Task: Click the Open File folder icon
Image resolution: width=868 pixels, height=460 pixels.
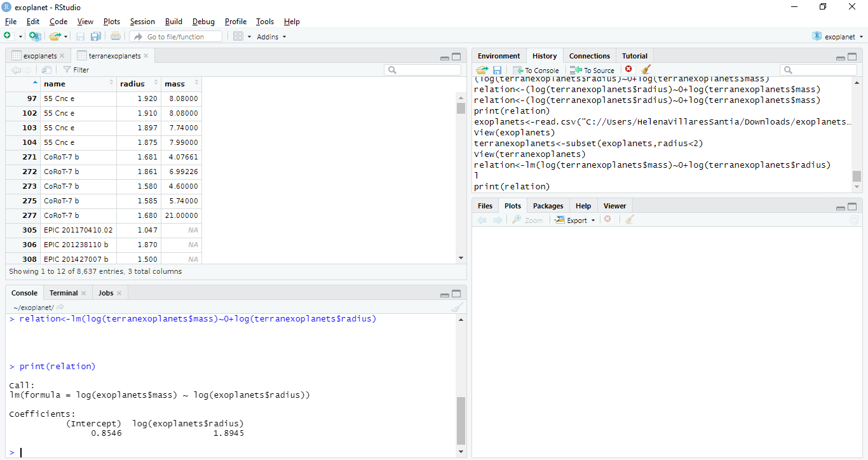Action: pyautogui.click(x=55, y=36)
